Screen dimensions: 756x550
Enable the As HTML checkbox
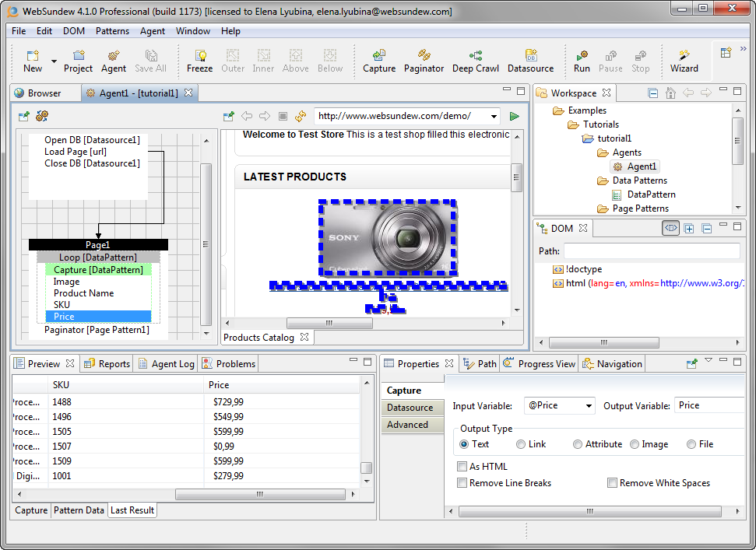[x=462, y=467]
